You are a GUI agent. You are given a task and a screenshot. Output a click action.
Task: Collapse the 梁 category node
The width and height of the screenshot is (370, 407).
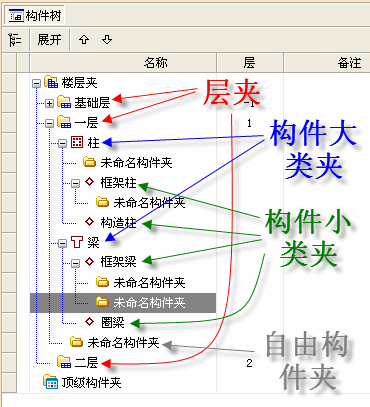point(62,243)
